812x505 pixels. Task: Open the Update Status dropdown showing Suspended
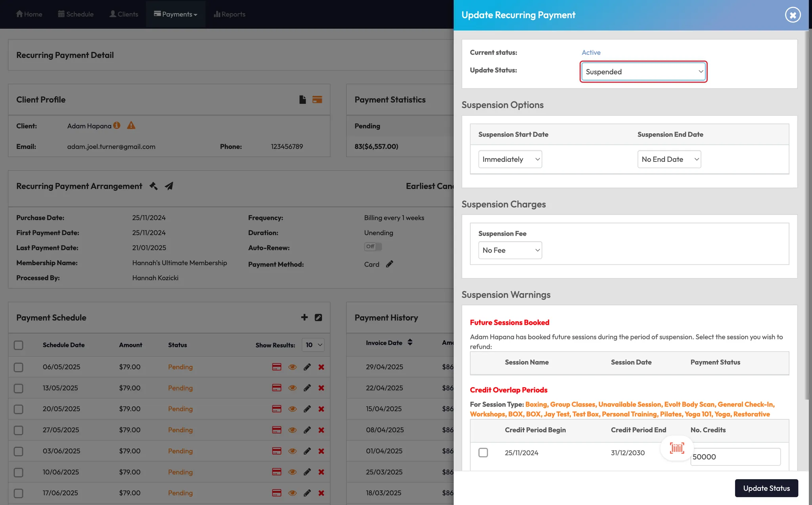643,72
